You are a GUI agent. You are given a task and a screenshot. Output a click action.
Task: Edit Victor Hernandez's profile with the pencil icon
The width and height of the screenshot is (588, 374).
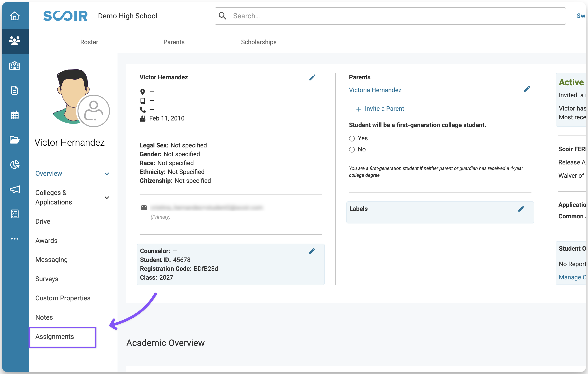312,77
